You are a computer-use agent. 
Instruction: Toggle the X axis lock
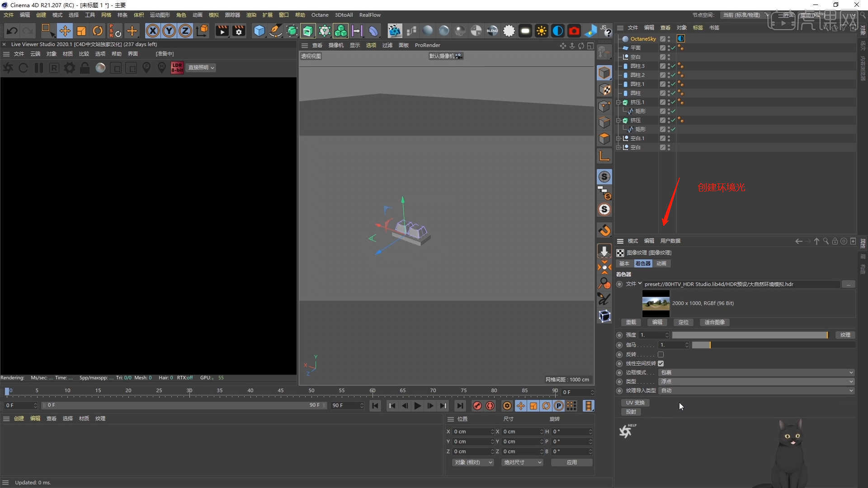153,31
